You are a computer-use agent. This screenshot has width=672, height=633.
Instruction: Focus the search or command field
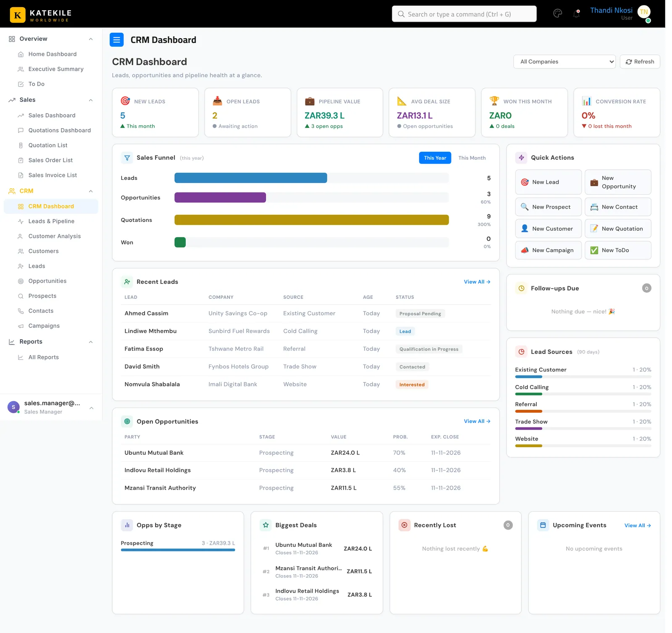pyautogui.click(x=464, y=14)
